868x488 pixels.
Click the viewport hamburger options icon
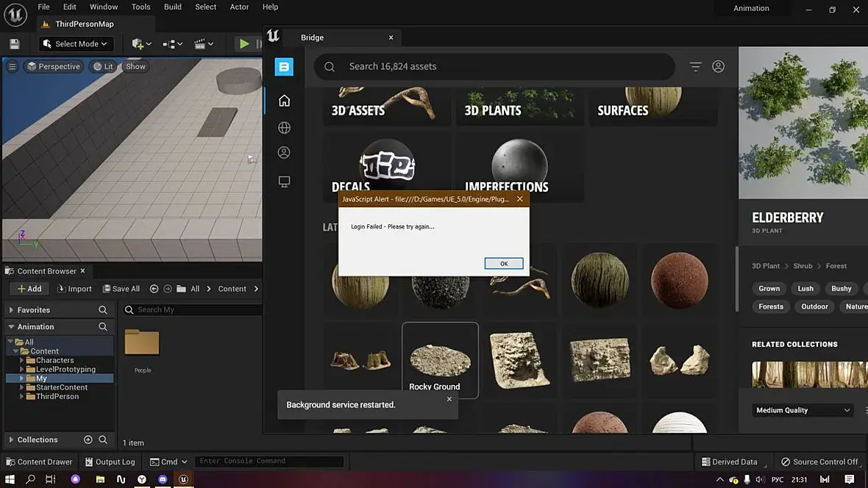(13, 66)
